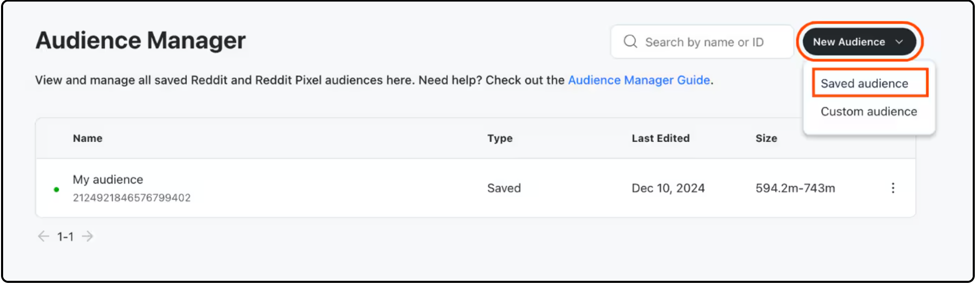
Task: Click the search magnifier icon
Action: coord(630,42)
